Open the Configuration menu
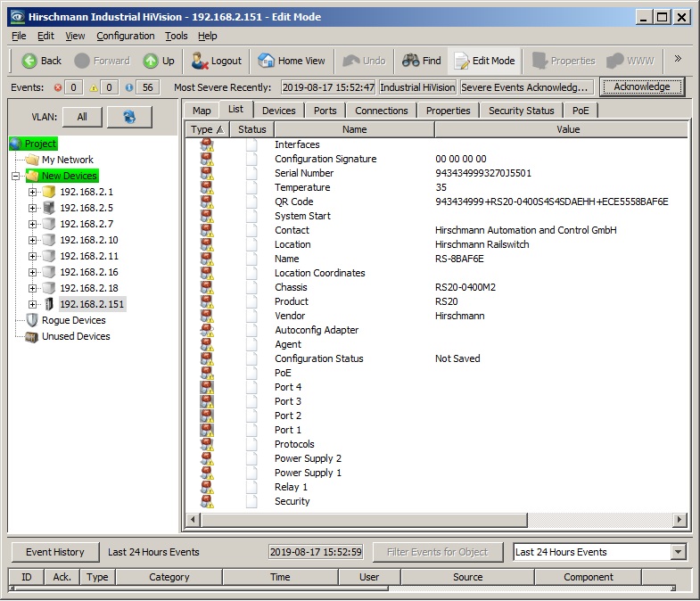700x601 pixels. point(125,36)
